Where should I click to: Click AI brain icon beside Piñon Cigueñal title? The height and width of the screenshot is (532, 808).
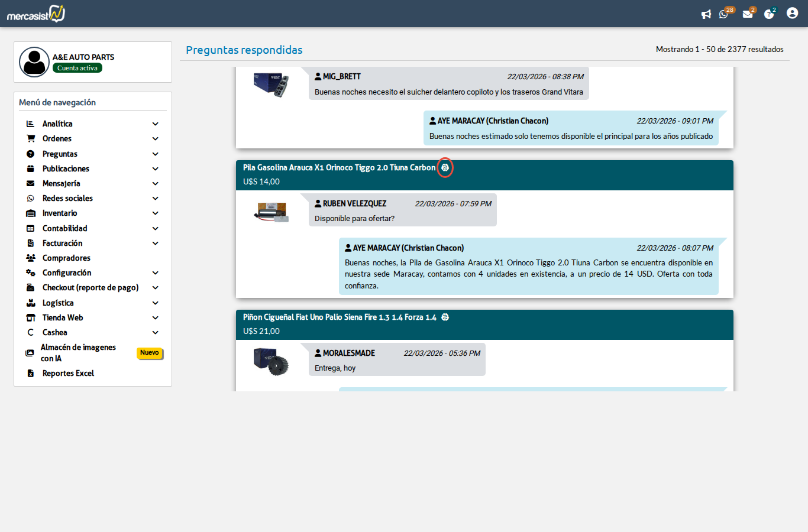pyautogui.click(x=445, y=317)
